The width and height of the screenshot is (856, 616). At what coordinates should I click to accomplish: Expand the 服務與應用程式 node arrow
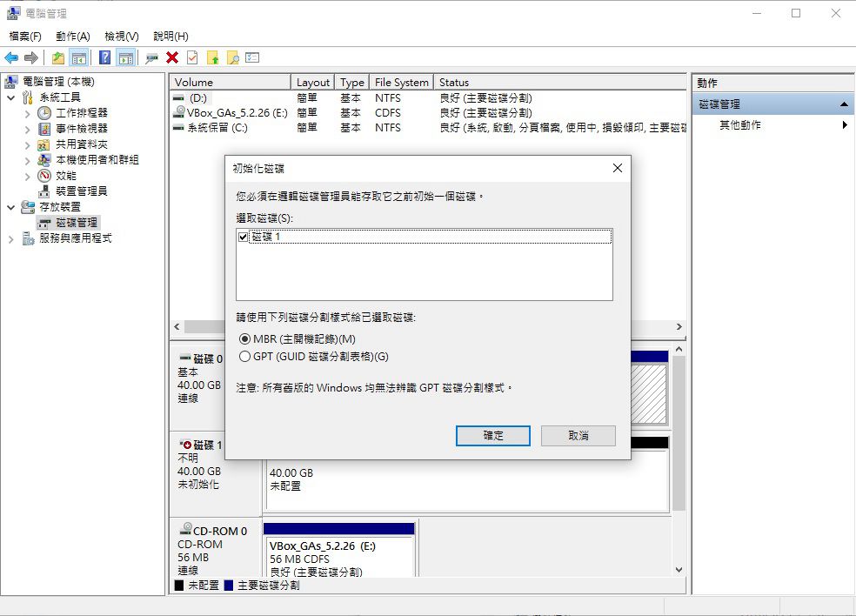pyautogui.click(x=11, y=239)
